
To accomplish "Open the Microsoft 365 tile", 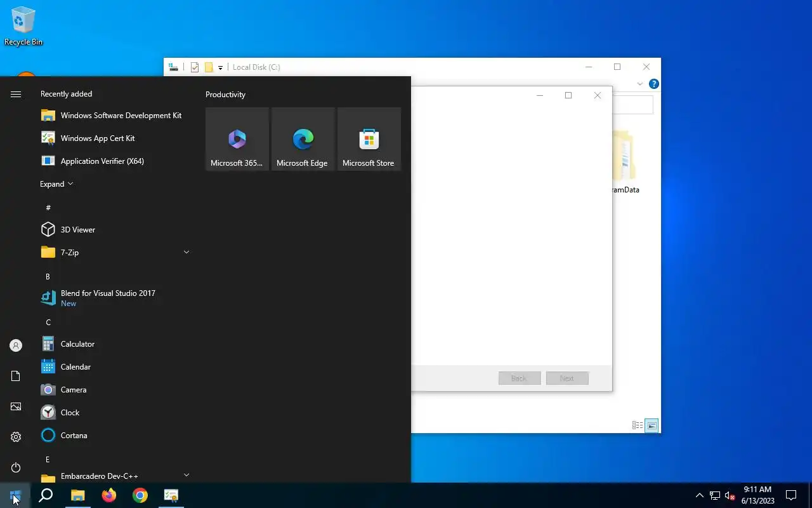I will pos(237,139).
